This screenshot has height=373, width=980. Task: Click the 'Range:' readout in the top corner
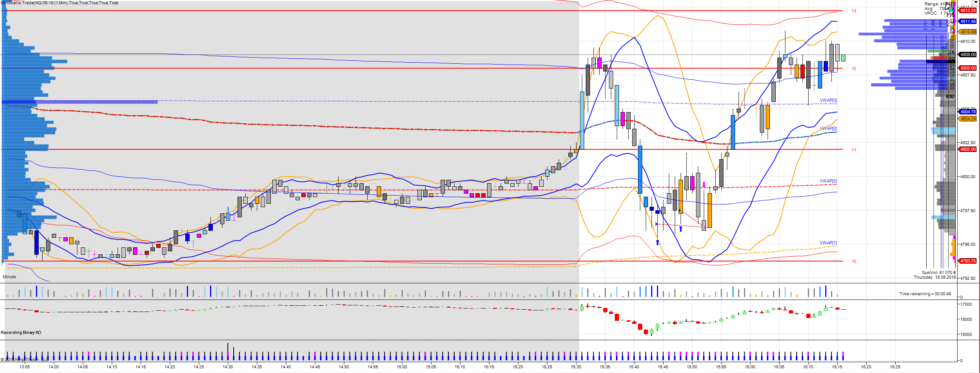[939, 4]
